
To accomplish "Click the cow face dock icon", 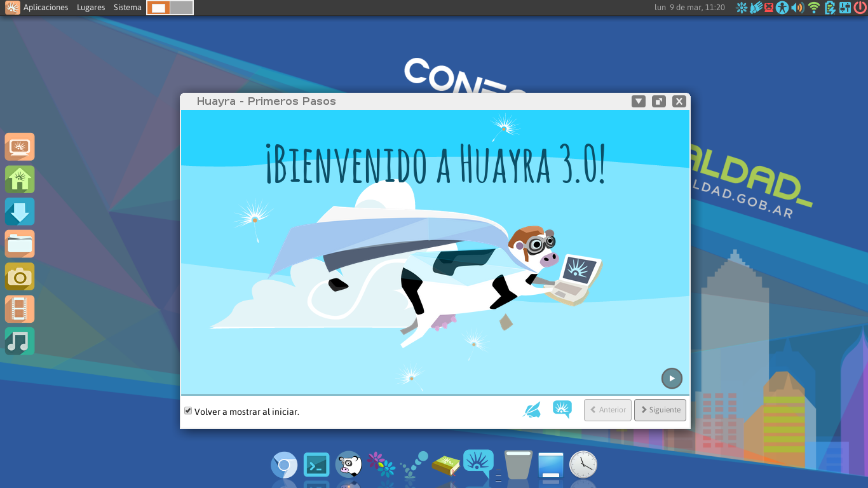I will (349, 465).
